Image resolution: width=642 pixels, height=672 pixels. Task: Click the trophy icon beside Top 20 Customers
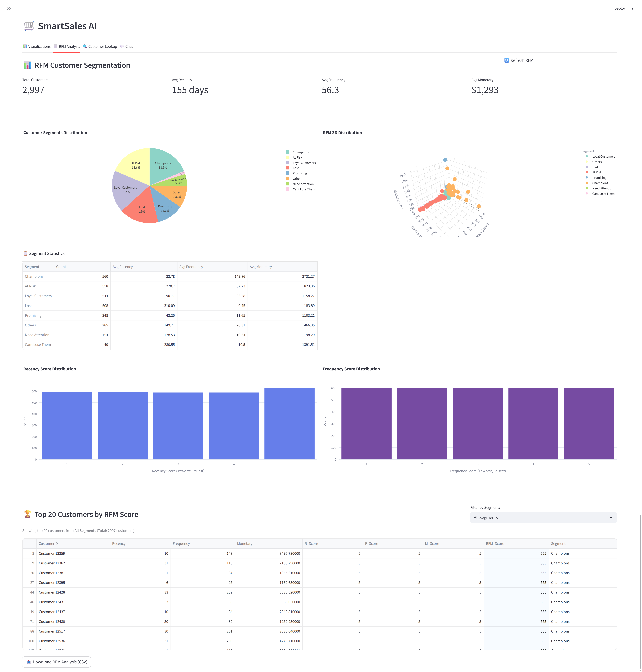[x=27, y=514]
